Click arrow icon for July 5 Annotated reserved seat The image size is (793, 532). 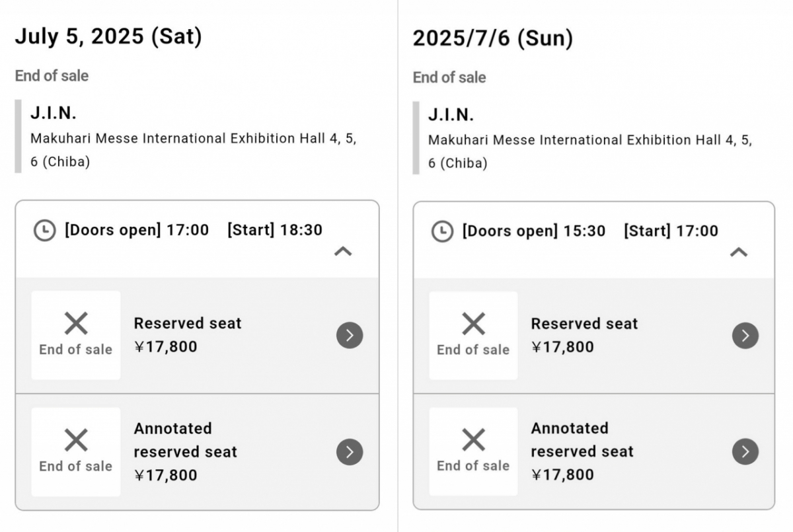[350, 452]
